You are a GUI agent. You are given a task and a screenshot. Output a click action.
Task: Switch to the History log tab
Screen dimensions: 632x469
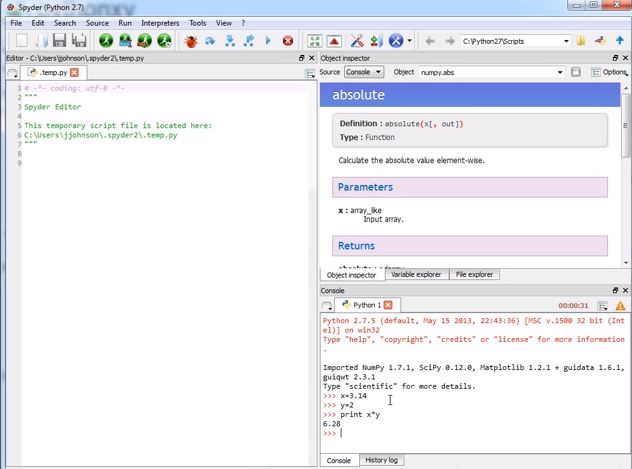coord(381,460)
